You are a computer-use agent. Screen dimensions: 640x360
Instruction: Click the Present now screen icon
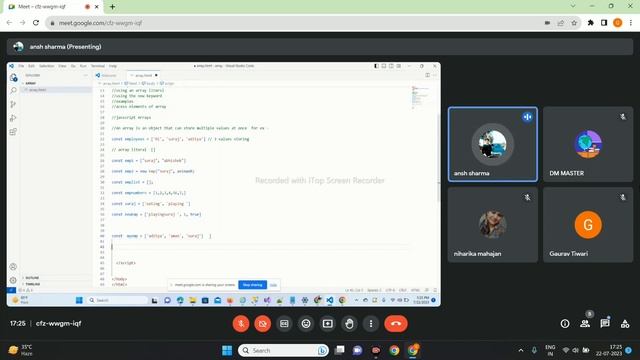tap(327, 324)
